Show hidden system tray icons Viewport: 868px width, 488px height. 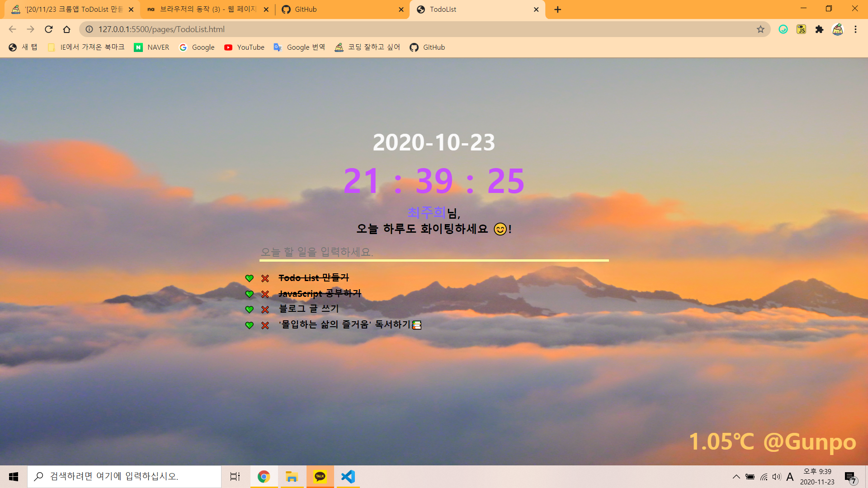(x=736, y=477)
